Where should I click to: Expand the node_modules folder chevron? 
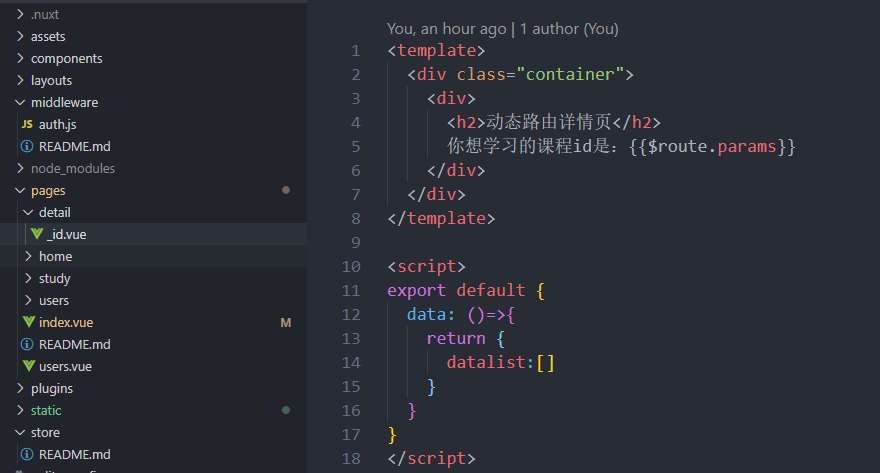point(20,168)
